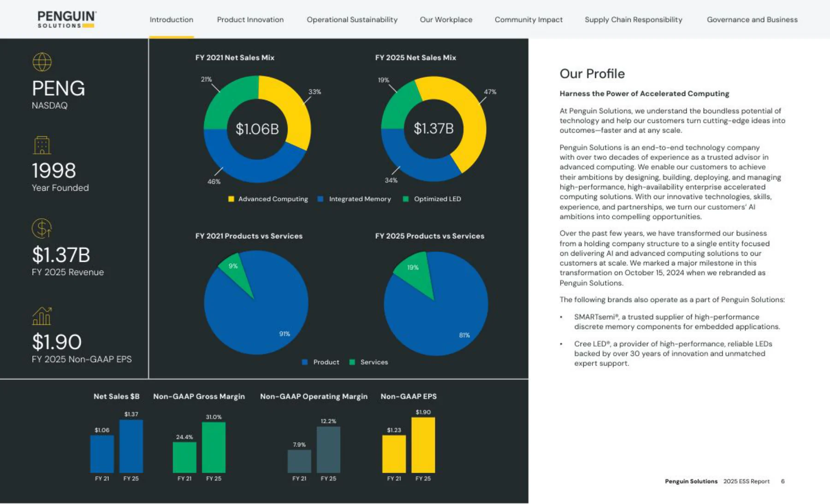
Task: Click the blue Integrated Memory legend swatch
Action: click(x=320, y=199)
